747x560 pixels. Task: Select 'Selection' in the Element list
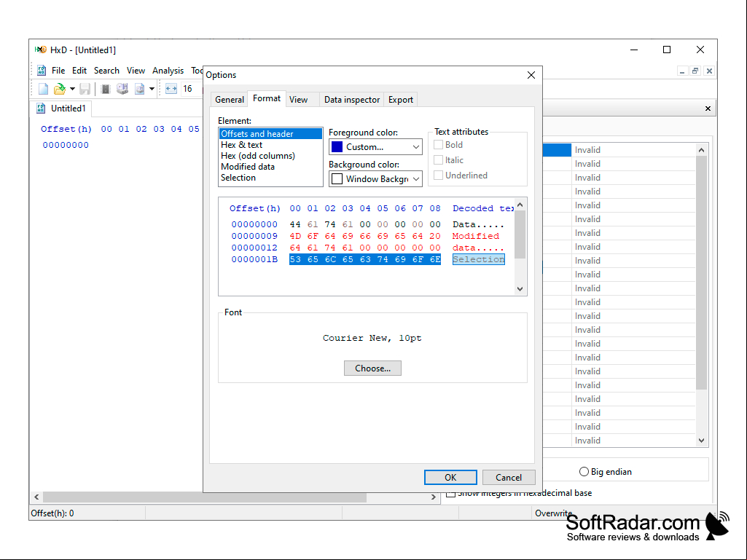(x=270, y=178)
